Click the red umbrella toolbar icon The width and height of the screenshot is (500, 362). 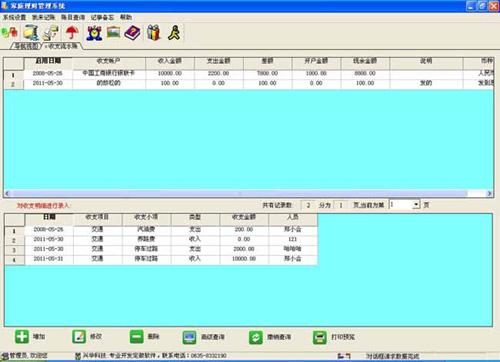[71, 33]
